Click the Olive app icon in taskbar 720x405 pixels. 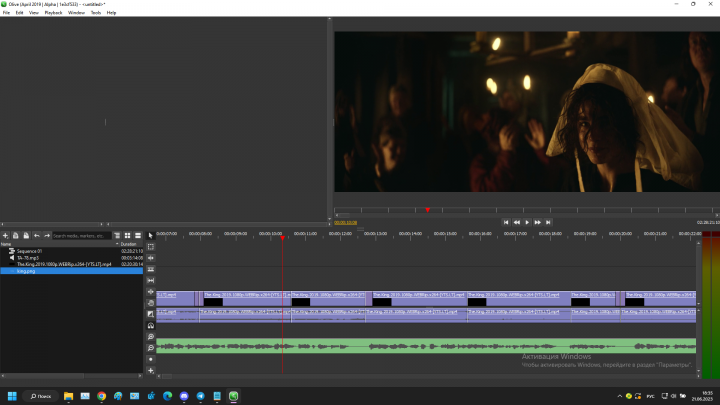pyautogui.click(x=234, y=396)
